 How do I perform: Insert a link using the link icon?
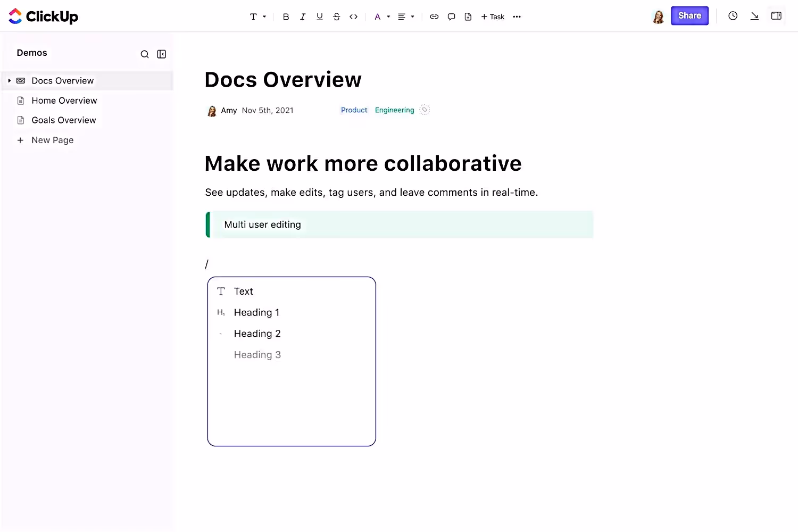434,16
